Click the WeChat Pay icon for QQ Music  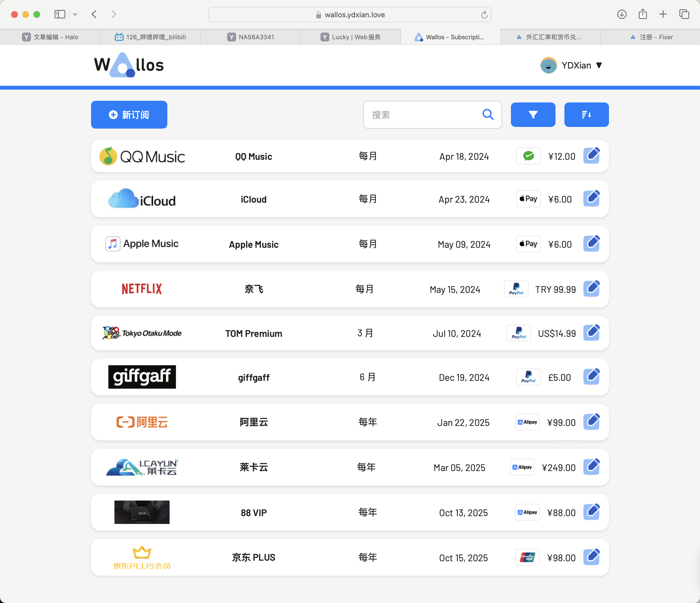coord(528,156)
